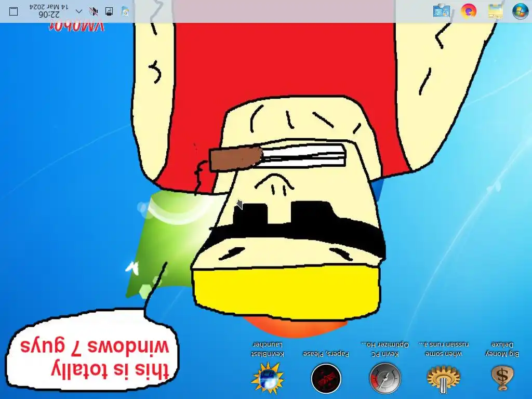Screen dimensions: 532x399
Task: Launch the Firefox browser taskbar icon
Action: pos(468,11)
